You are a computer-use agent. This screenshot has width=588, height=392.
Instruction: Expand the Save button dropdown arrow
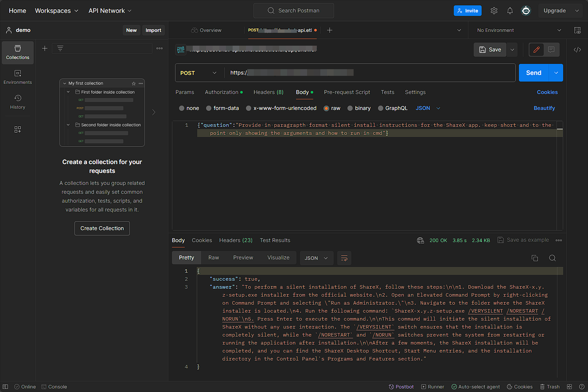(512, 50)
